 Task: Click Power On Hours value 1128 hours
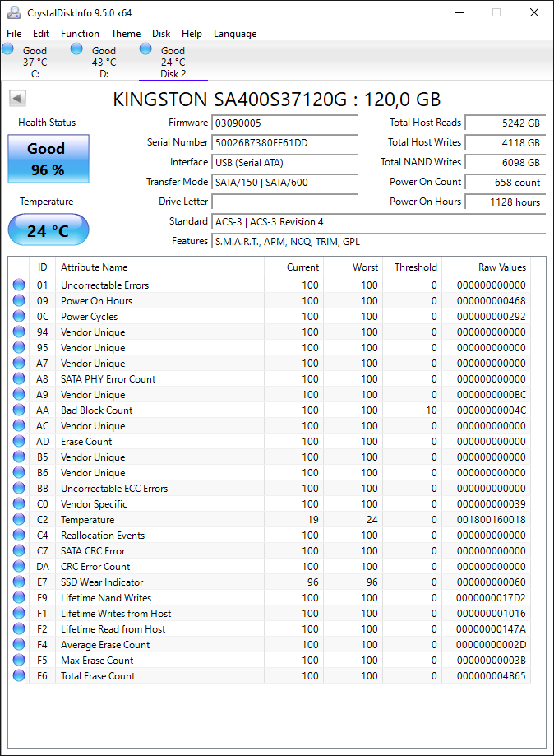[506, 202]
